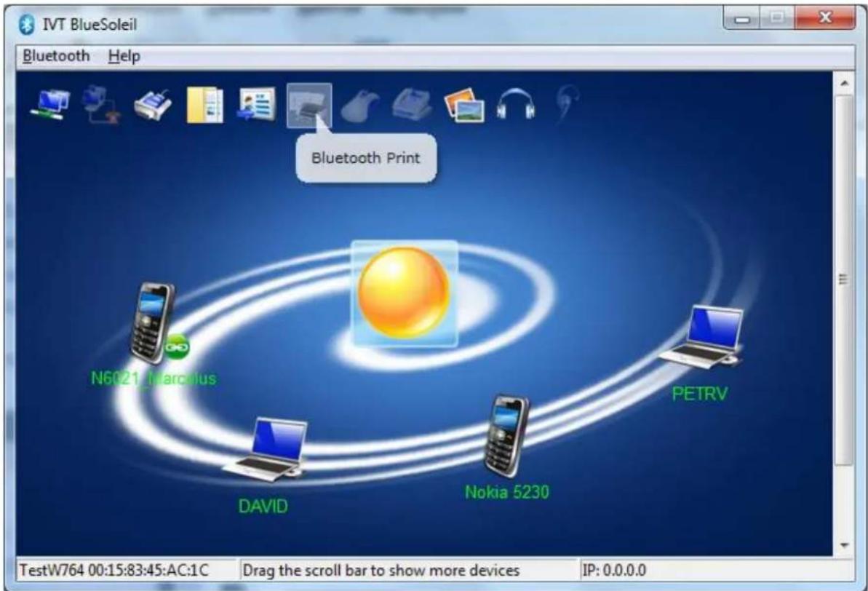Select the Personal Area Networking service icon
This screenshot has width=868, height=591.
tap(50, 105)
